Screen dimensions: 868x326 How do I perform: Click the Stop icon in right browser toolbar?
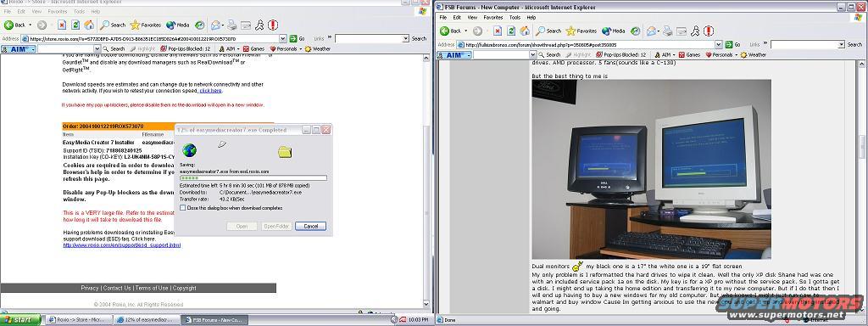(x=497, y=31)
